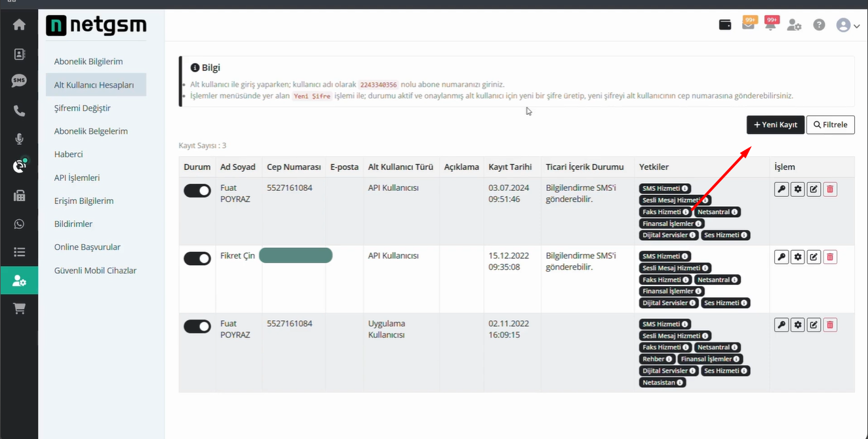Click edit icon in Uygulama Kullanıcısı row
Viewport: 868px width, 439px height.
814,325
